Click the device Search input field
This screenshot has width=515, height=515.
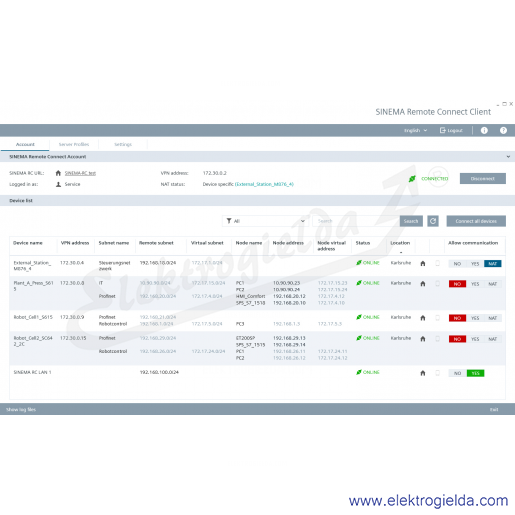click(356, 221)
